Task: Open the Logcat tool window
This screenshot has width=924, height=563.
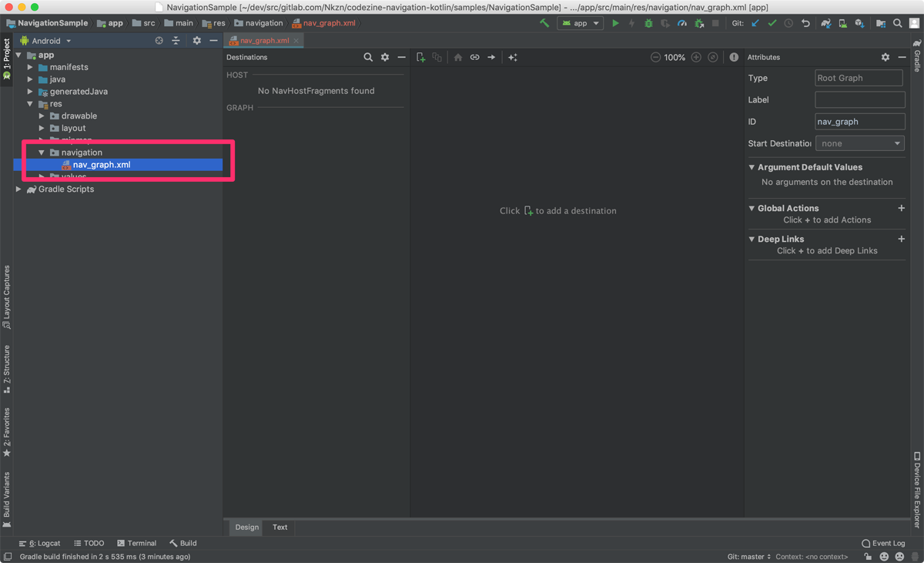Action: [40, 543]
